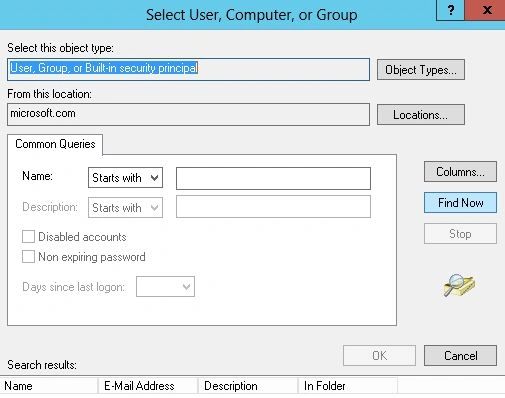
Task: Click the object type field
Action: [x=188, y=69]
